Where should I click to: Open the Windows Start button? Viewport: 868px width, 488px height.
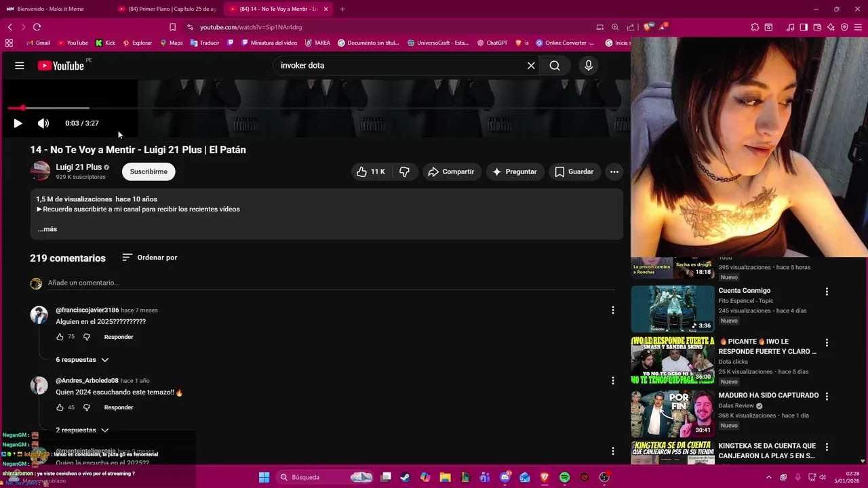coord(264,477)
